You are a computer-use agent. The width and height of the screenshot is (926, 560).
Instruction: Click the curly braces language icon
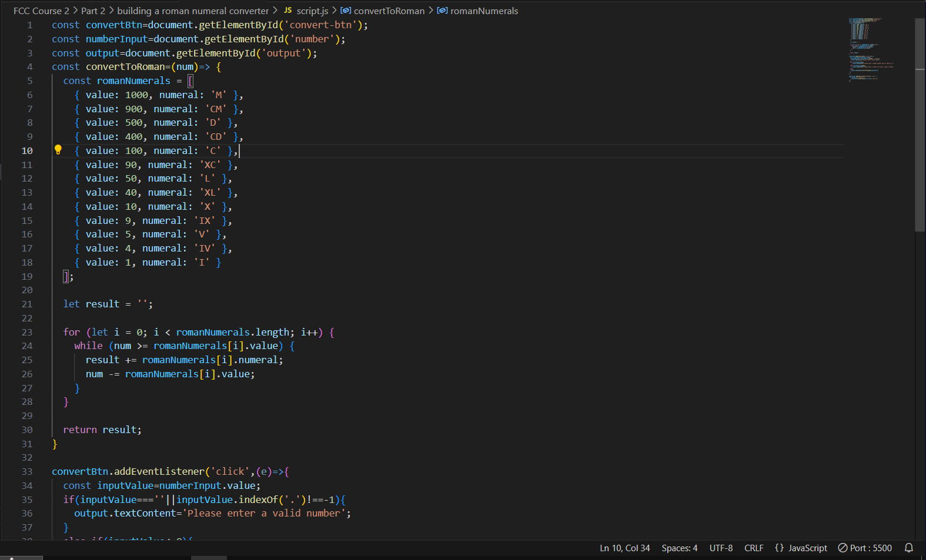pyautogui.click(x=779, y=548)
